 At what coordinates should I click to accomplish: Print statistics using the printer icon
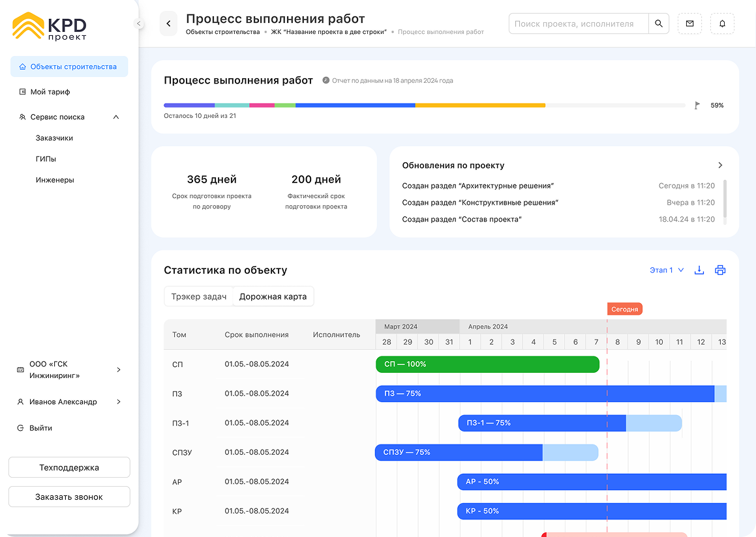[720, 270]
